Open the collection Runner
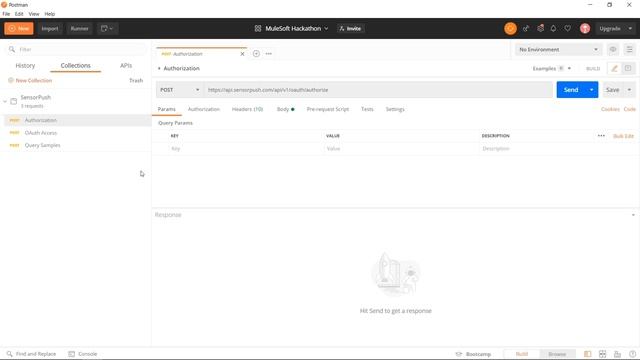The image size is (640, 360). [79, 29]
